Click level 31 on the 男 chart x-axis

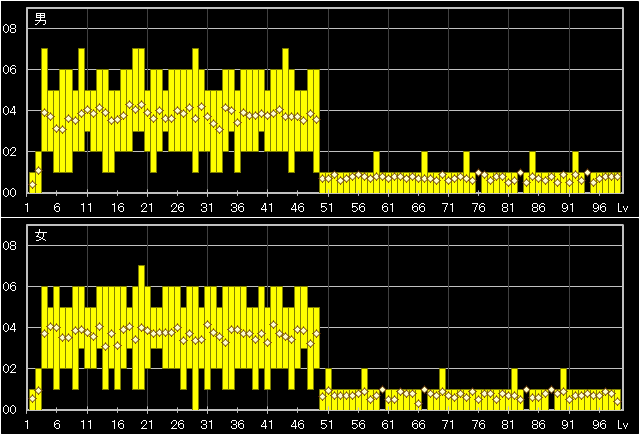coord(207,208)
